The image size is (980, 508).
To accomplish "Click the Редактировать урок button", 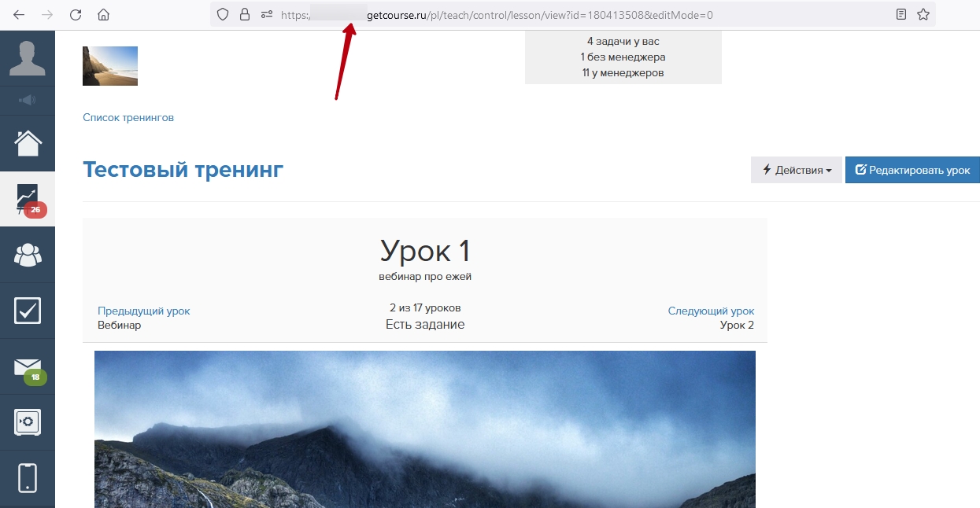I will point(912,170).
